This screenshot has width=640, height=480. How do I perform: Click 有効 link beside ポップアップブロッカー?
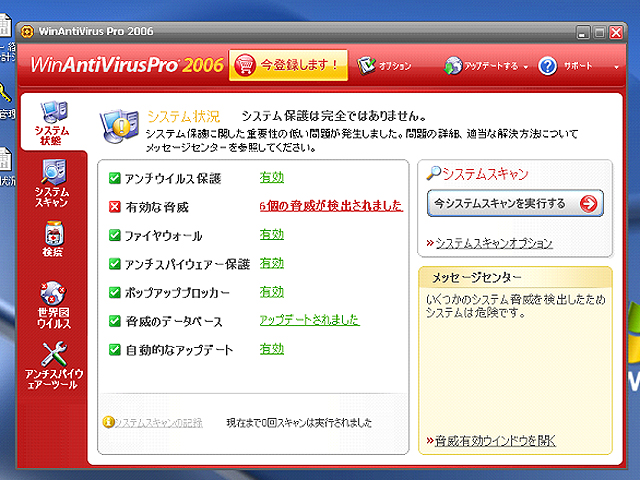click(x=272, y=292)
